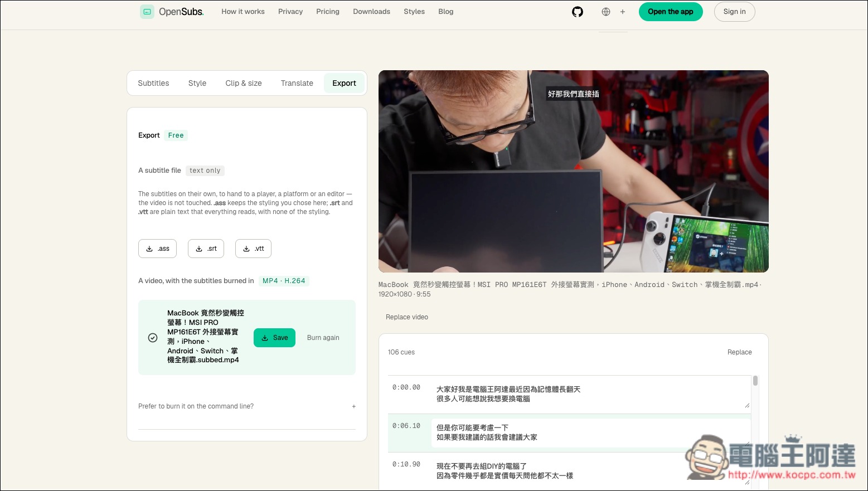This screenshot has height=491, width=868.
Task: Download the .ass subtitle file
Action: coord(157,249)
